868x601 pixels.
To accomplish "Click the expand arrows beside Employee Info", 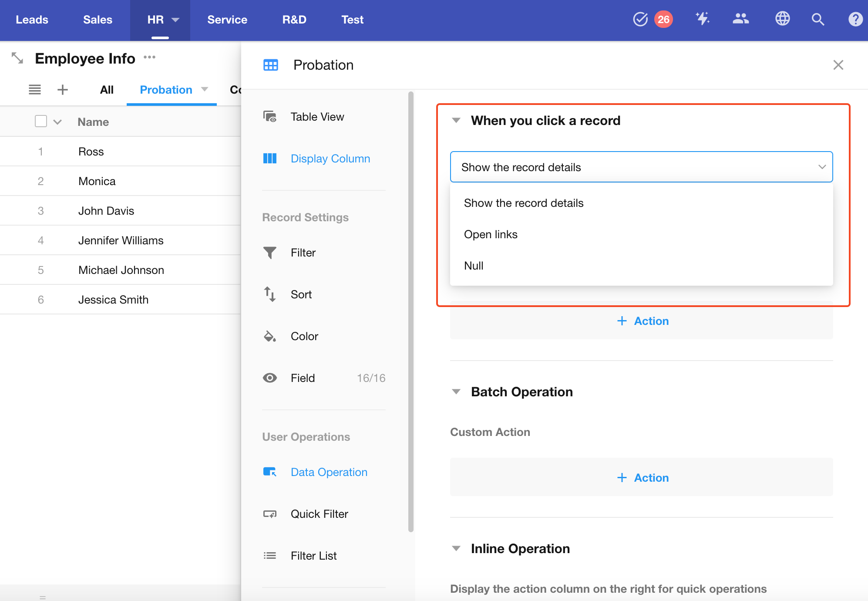I will pyautogui.click(x=17, y=58).
